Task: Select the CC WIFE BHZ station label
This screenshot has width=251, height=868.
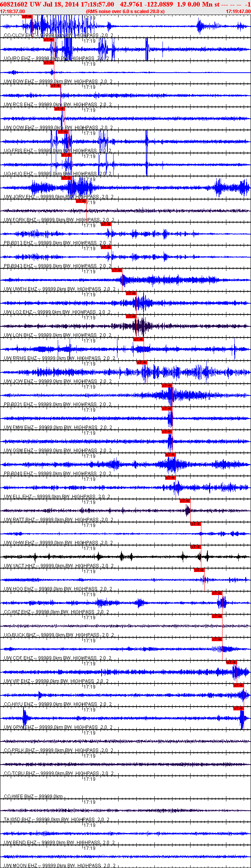Action: click(19, 796)
